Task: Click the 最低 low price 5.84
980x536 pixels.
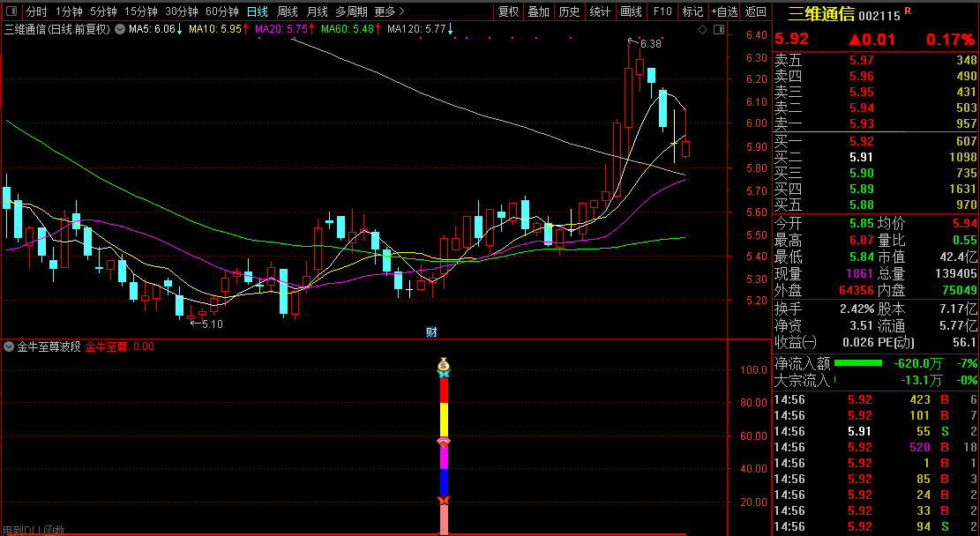Action: tap(861, 257)
